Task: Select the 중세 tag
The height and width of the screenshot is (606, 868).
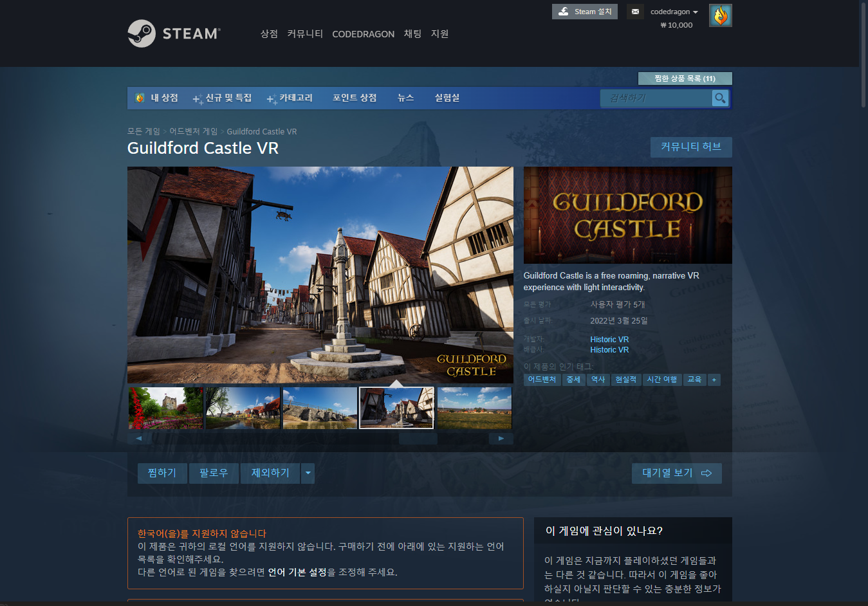Action: click(573, 380)
